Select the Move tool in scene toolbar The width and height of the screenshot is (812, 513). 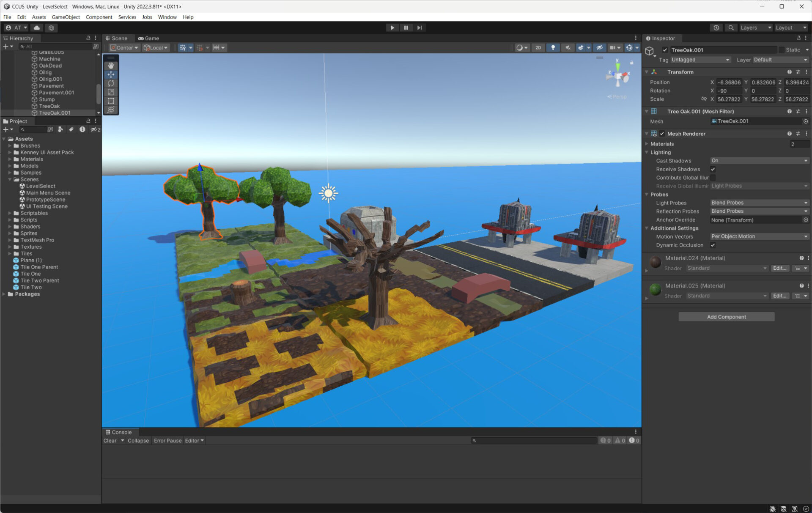111,74
